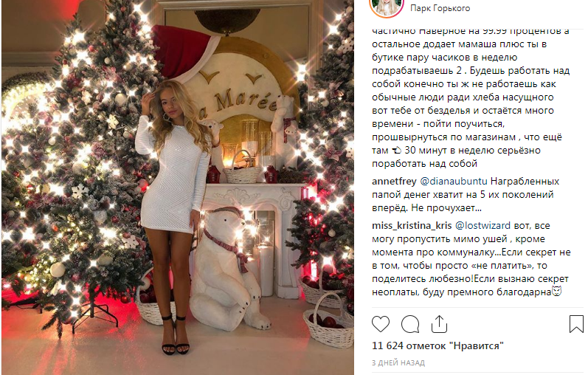Screen dimensions: 588x375
Task: Click the comment line 'поработать над собой'
Action: pyautogui.click(x=424, y=164)
